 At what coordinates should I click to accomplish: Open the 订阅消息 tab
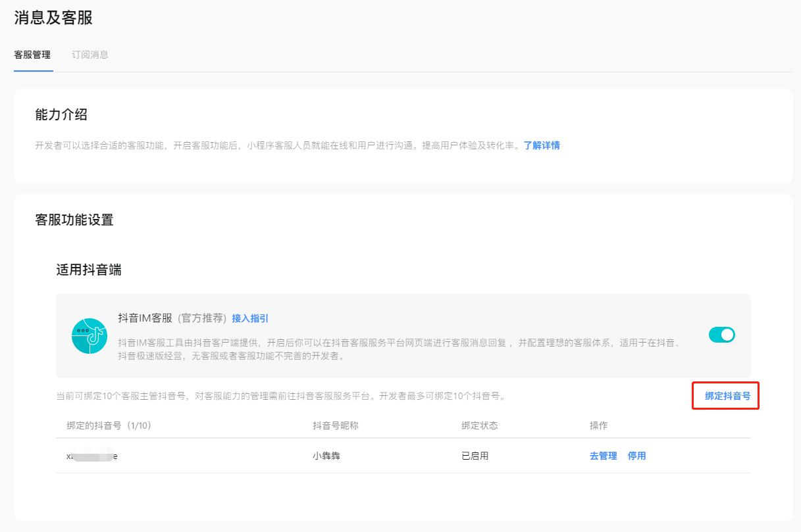coord(90,55)
